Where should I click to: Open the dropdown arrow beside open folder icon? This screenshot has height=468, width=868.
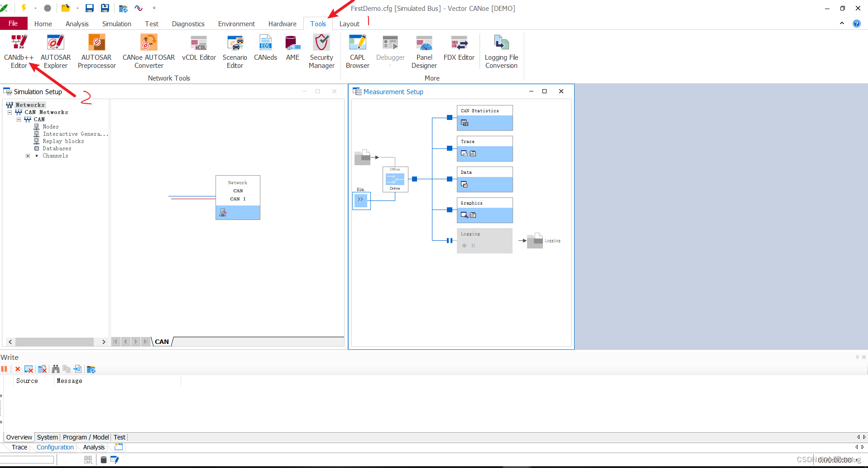(77, 8)
